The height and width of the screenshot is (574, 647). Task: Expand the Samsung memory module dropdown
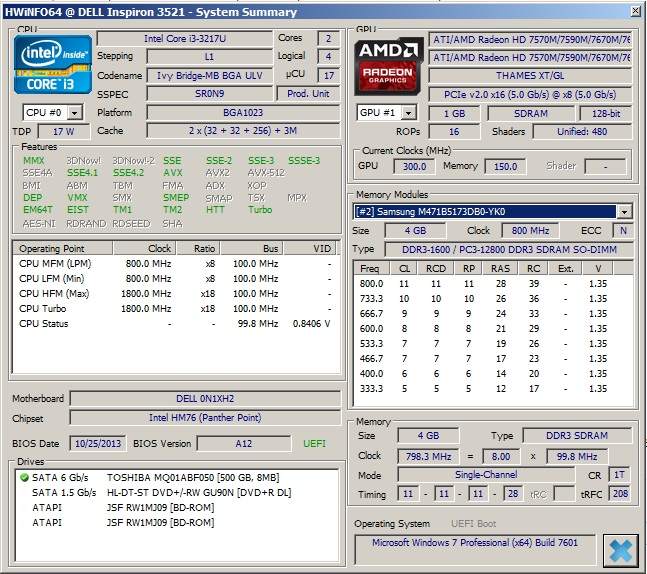tap(624, 212)
